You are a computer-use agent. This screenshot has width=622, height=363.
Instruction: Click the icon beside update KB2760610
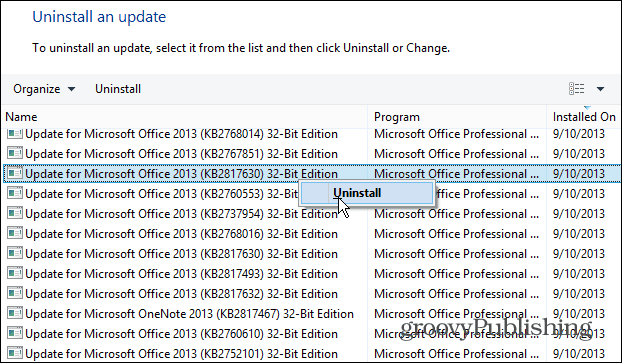pos(15,333)
